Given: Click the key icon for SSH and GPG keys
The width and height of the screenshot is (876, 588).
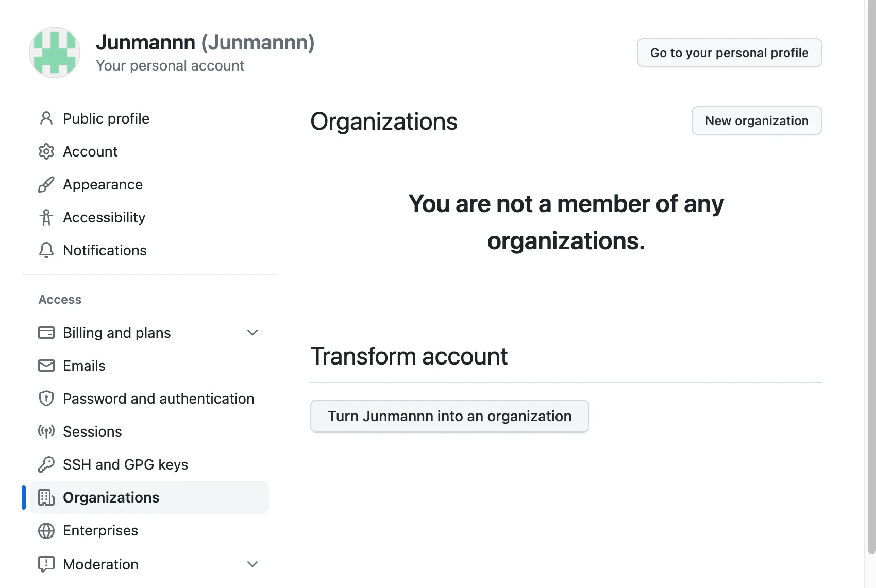Looking at the screenshot, I should click(46, 464).
